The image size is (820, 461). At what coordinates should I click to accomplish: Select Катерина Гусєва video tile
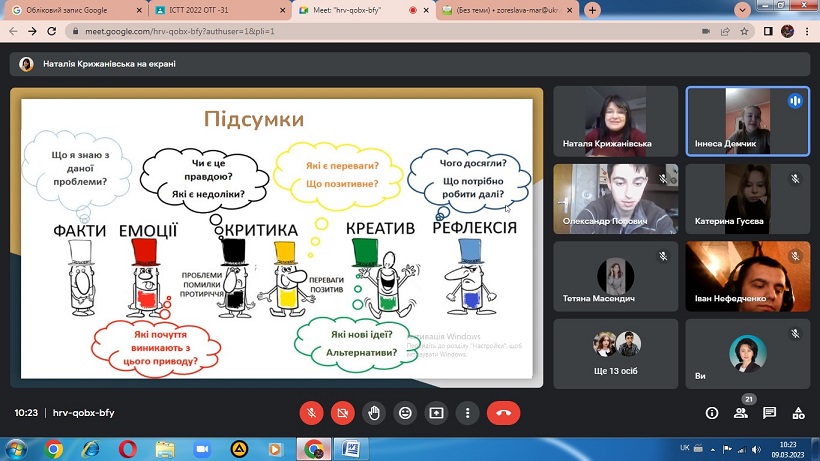tap(748, 199)
